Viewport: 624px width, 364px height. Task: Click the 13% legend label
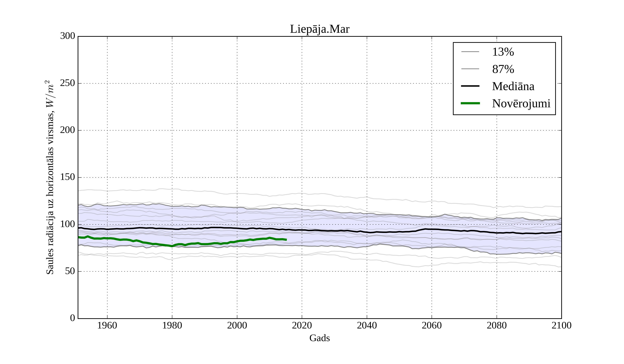point(503,52)
